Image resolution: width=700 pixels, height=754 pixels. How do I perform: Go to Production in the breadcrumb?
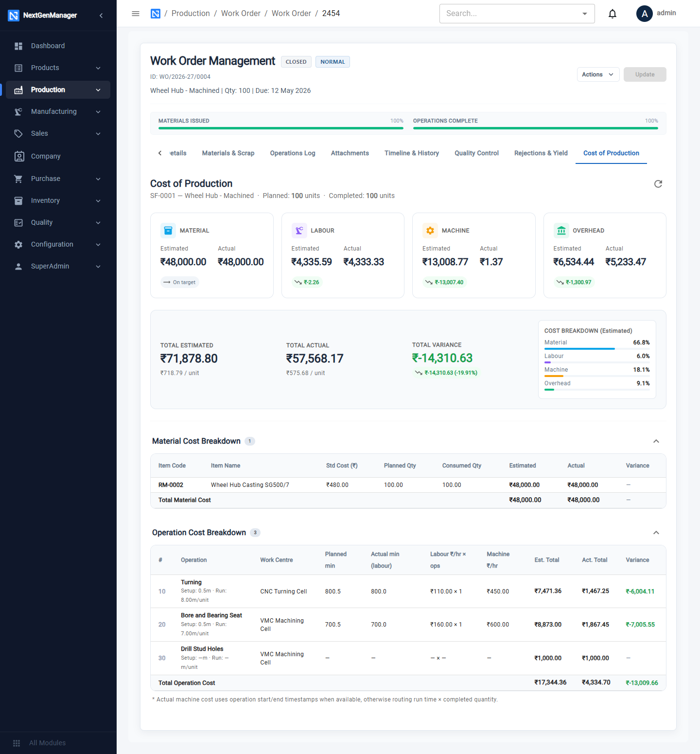coord(191,14)
